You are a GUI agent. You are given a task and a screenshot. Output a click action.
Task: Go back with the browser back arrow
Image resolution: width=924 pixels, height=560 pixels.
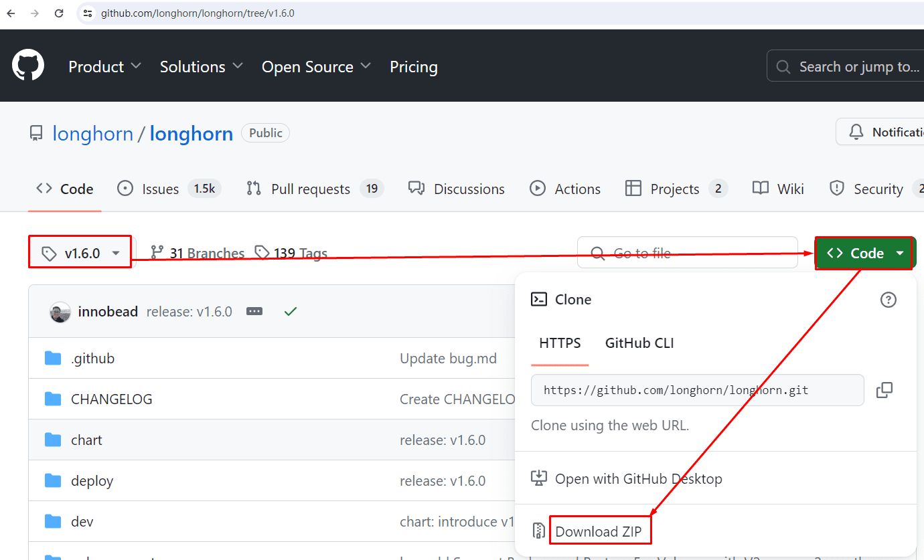11,13
